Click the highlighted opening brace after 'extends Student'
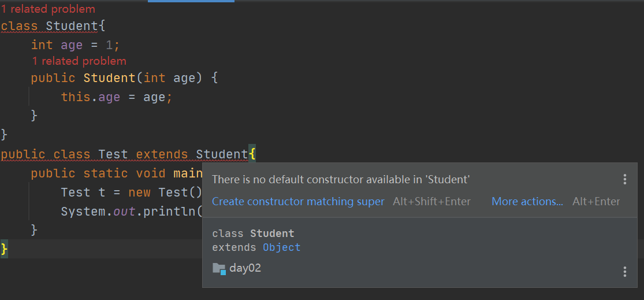This screenshot has height=300, width=644. pyautogui.click(x=252, y=154)
